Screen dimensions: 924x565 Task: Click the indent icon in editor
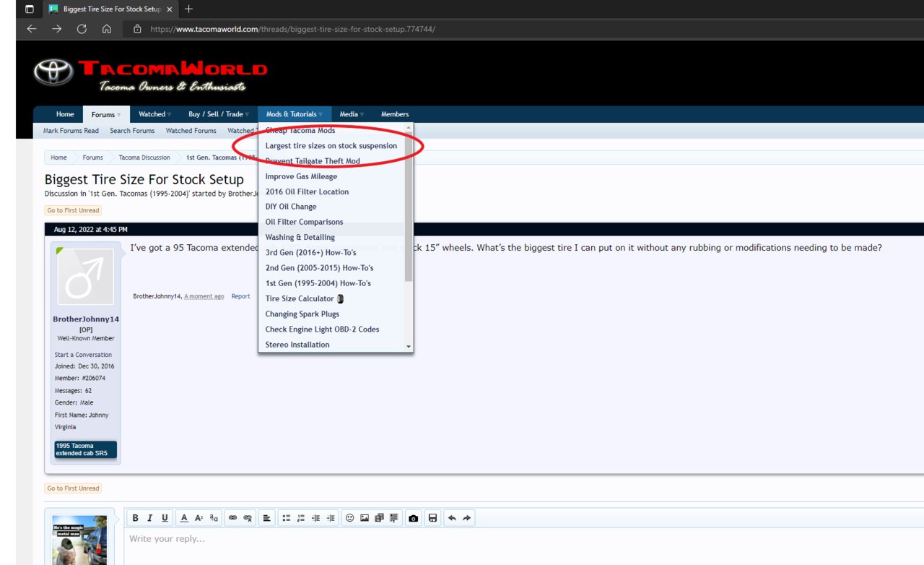331,518
